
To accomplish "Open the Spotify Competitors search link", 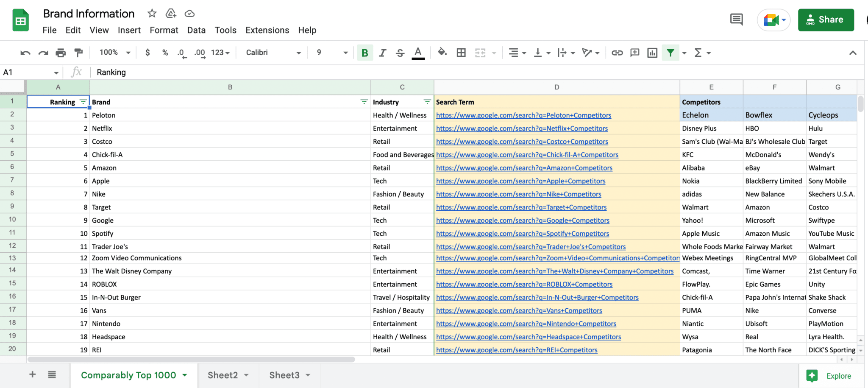I will coord(522,234).
